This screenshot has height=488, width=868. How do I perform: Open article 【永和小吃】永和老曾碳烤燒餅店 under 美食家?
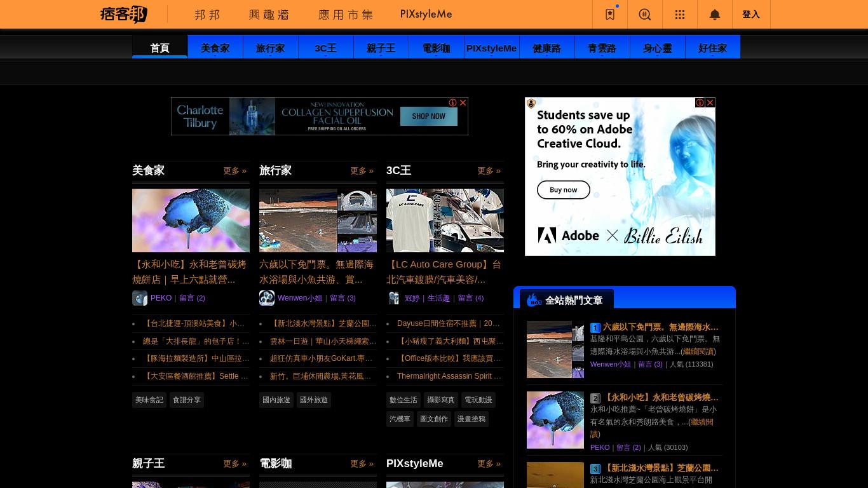(x=189, y=272)
